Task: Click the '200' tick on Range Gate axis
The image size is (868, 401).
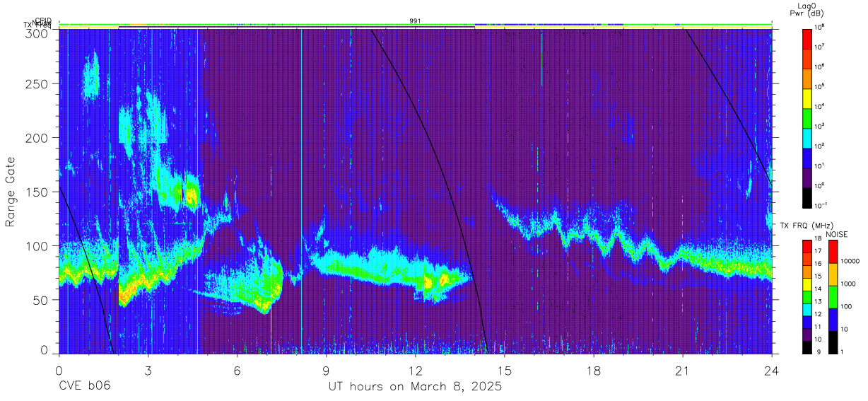Action: click(37, 138)
